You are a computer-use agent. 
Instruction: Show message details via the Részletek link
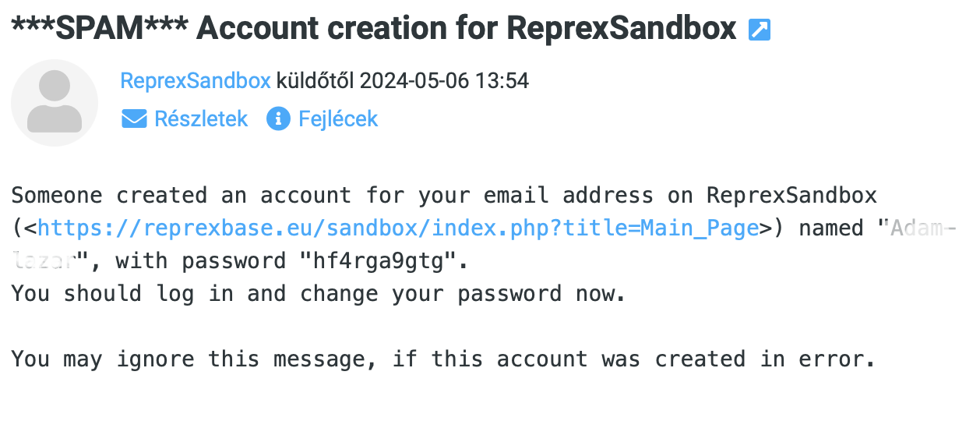click(200, 119)
